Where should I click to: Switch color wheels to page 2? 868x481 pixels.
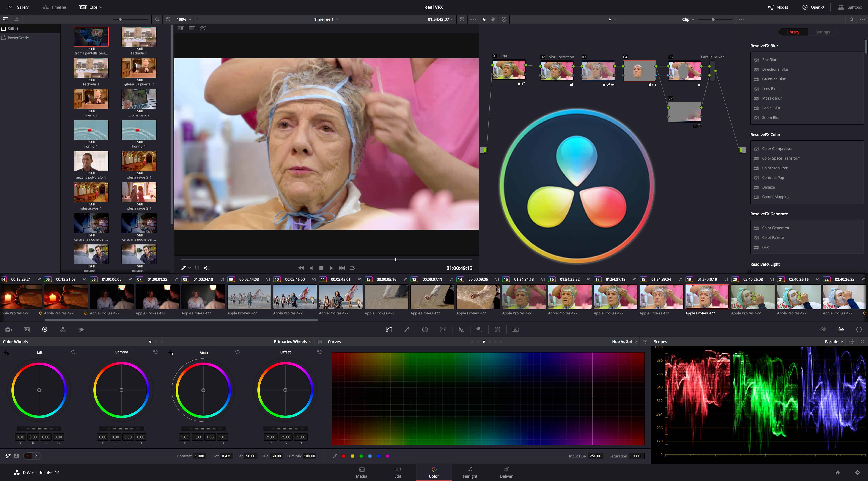pos(36,456)
